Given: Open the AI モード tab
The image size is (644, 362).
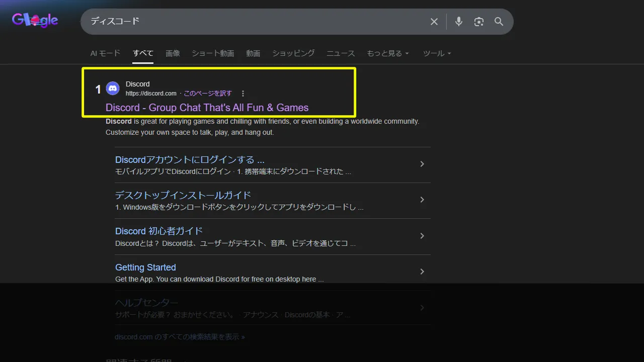Looking at the screenshot, I should point(105,53).
